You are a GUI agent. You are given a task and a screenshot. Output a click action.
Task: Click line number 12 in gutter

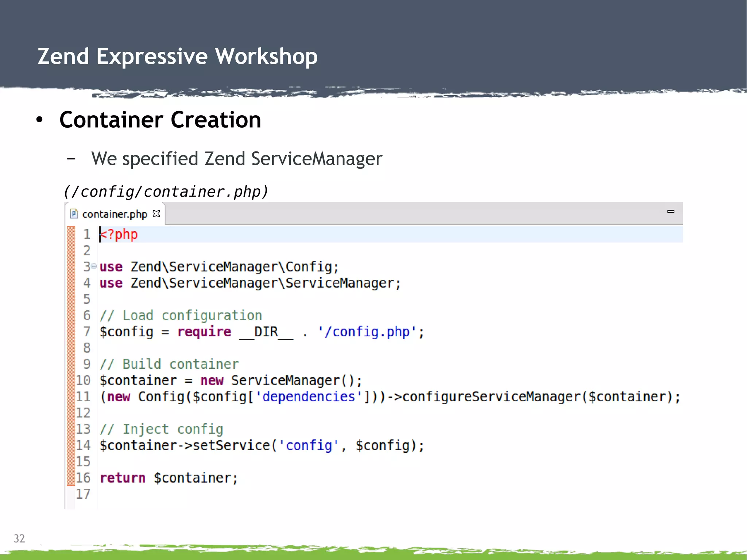click(83, 413)
